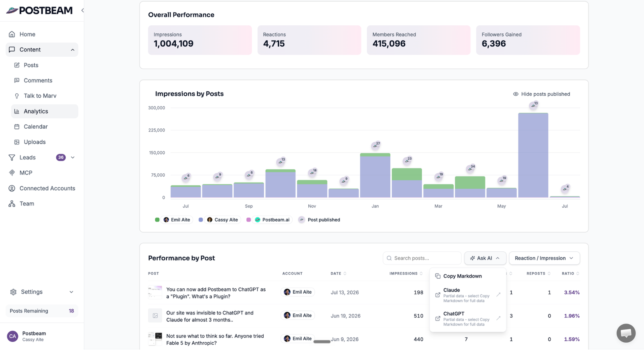Open the Reaction / Impression dropdown

click(544, 258)
